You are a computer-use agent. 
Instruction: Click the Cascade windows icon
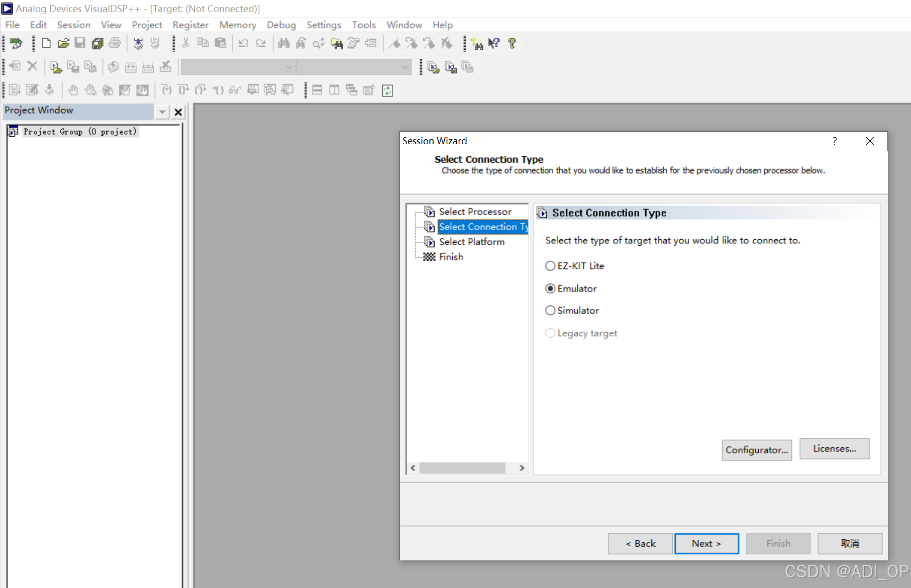[352, 90]
